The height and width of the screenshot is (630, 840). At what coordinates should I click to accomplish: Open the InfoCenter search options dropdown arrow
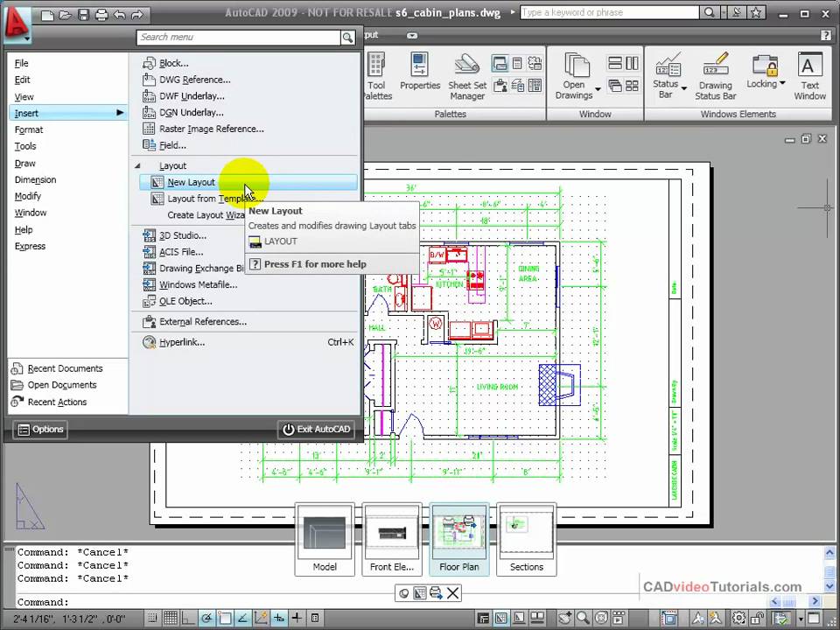click(x=724, y=12)
